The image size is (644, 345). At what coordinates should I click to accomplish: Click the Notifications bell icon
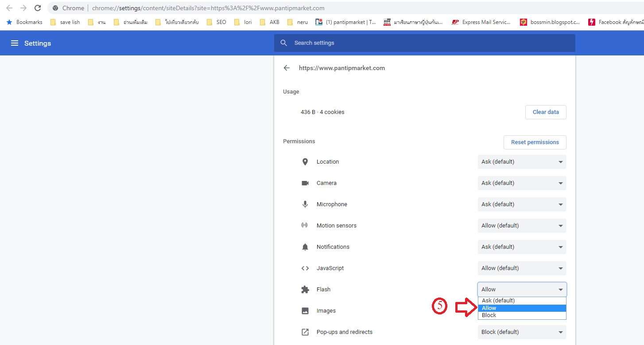pos(305,247)
